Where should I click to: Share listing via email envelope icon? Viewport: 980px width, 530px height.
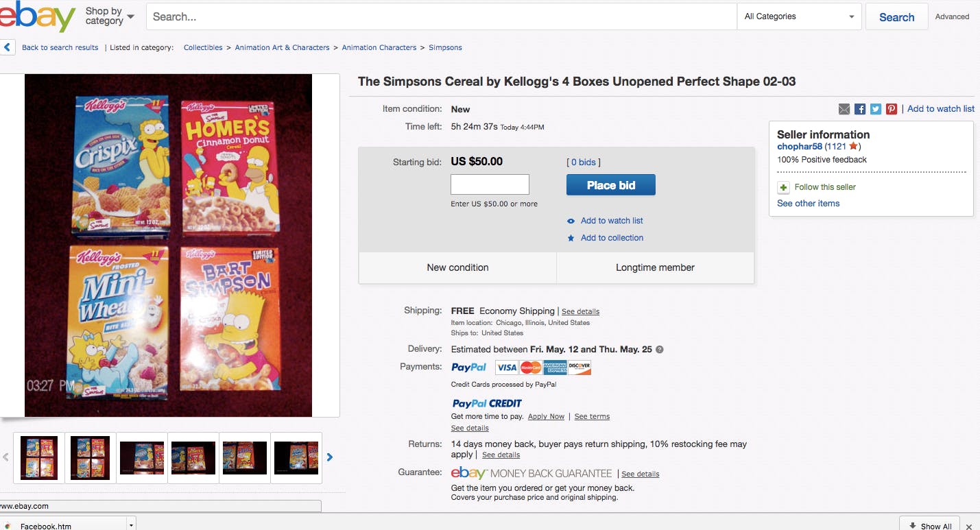(x=844, y=109)
